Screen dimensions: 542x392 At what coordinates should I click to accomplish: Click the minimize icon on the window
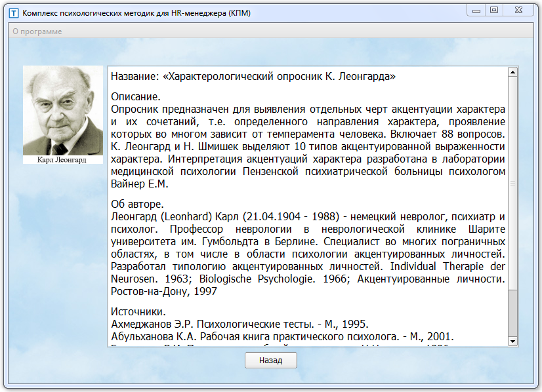point(476,10)
